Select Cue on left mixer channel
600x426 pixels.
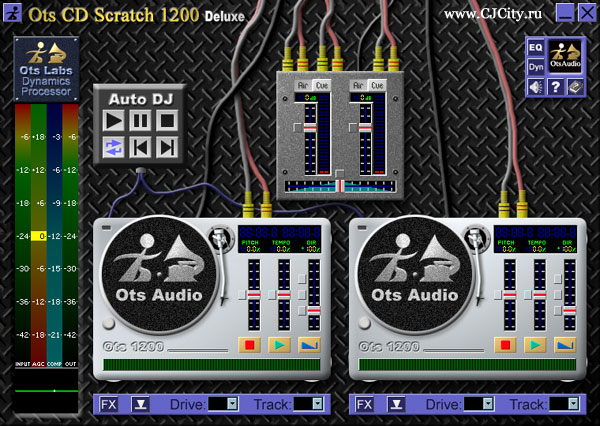pyautogui.click(x=322, y=85)
